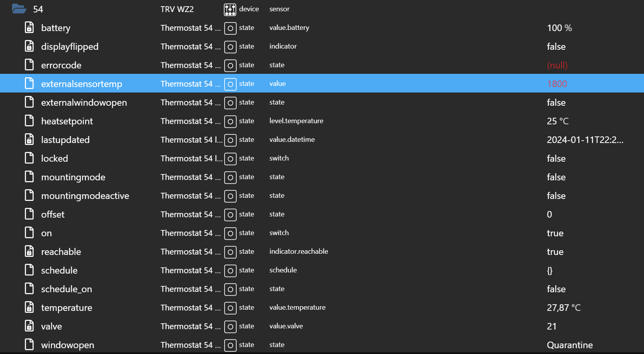
Task: Click the heatsetpoint value 25 °C
Action: point(557,121)
